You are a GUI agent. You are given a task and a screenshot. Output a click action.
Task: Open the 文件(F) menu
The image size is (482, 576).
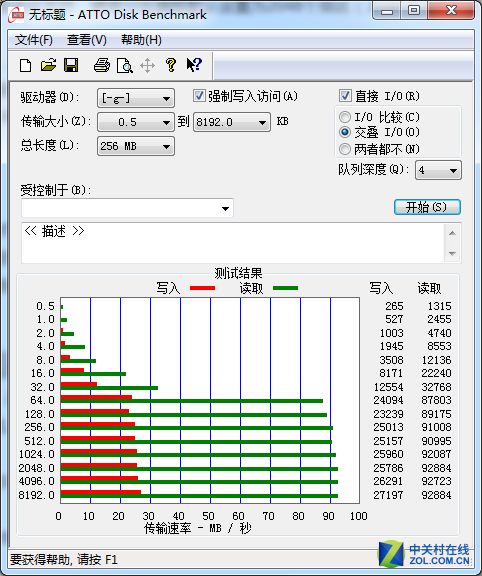[33, 40]
